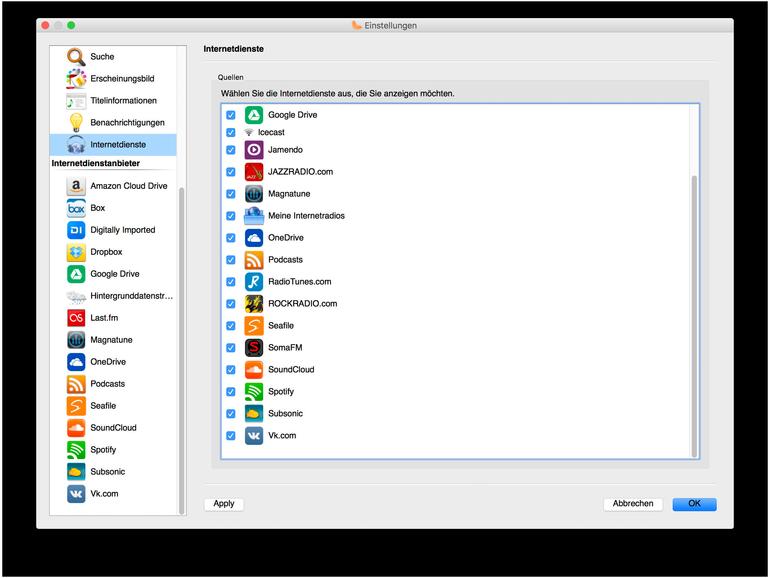Disable Subsonic source checkbox in list
This screenshot has height=578, width=770.
point(231,414)
